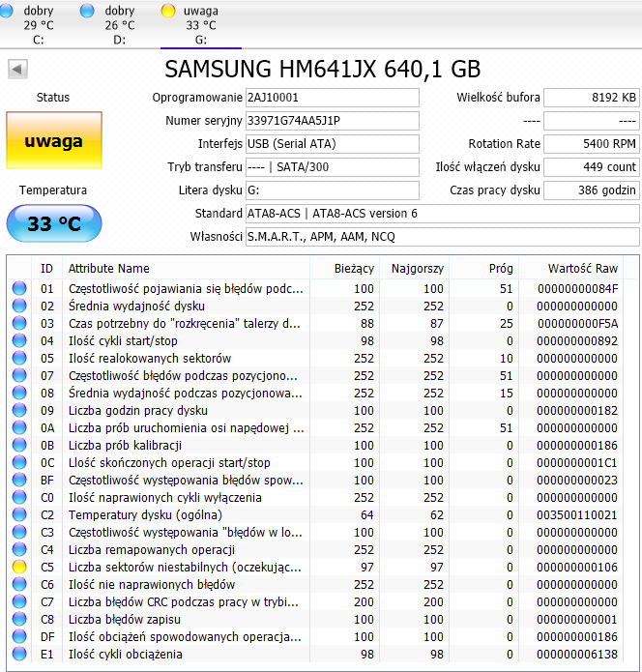Click the Tryb transferu field SATA/300
Viewport: 642px width, 672px height.
[333, 167]
